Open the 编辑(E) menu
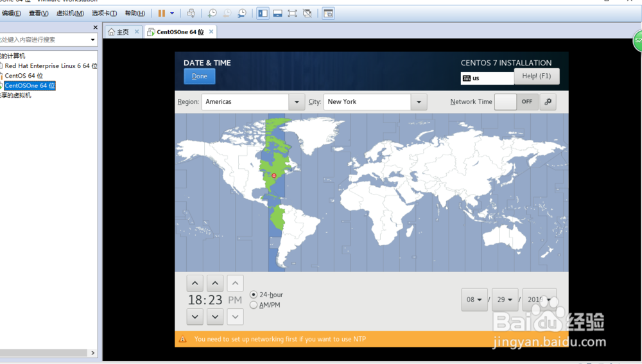This screenshot has width=642, height=364. [11, 13]
